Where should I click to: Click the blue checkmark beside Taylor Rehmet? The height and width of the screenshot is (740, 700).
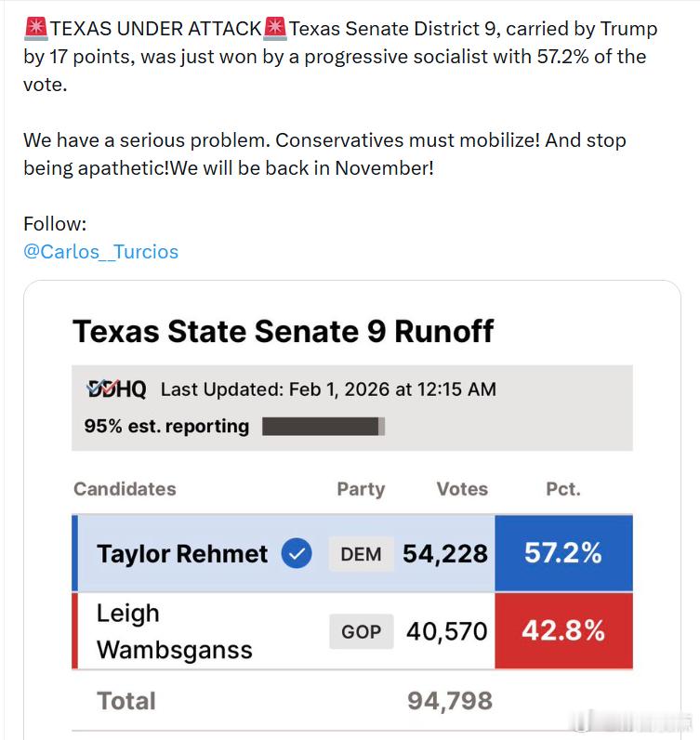[x=297, y=554]
